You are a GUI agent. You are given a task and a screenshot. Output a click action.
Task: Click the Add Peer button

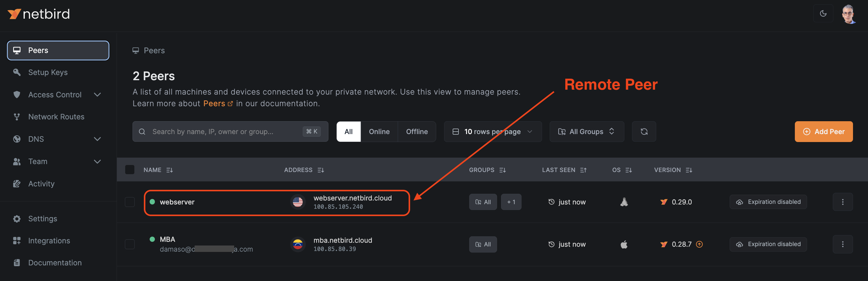tap(824, 131)
